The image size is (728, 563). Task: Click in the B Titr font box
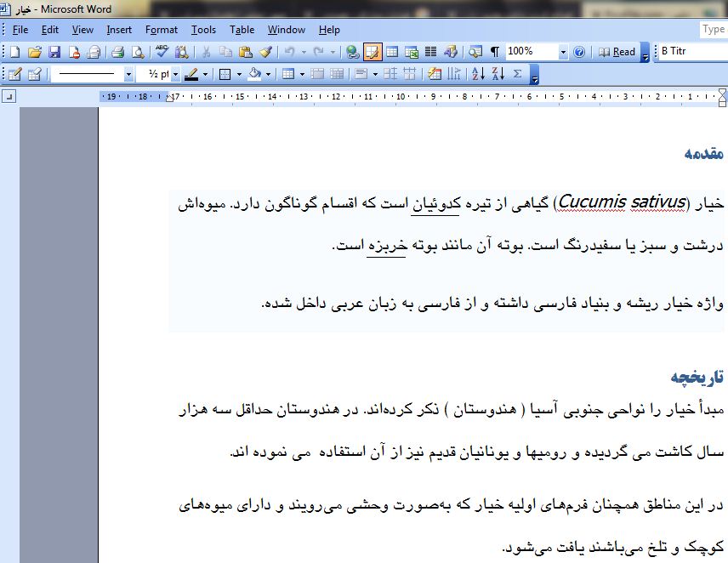click(x=691, y=52)
